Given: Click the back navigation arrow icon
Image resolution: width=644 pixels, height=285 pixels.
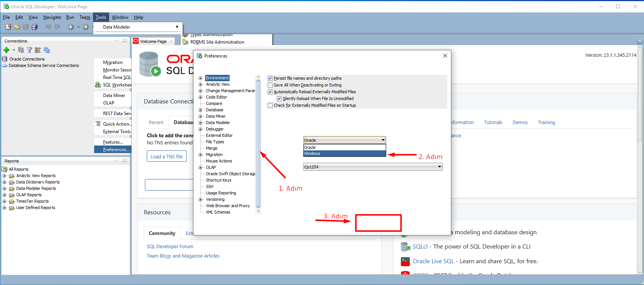Looking at the screenshot, I should [x=71, y=27].
